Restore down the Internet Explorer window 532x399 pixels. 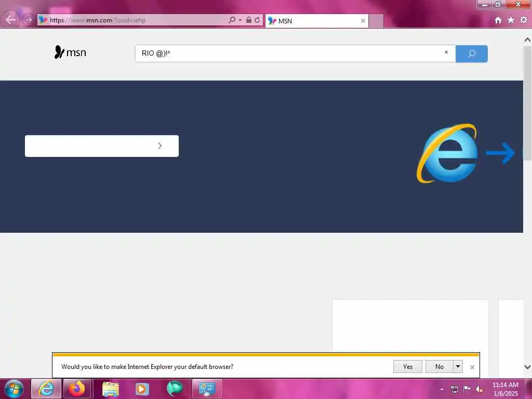coord(498,4)
